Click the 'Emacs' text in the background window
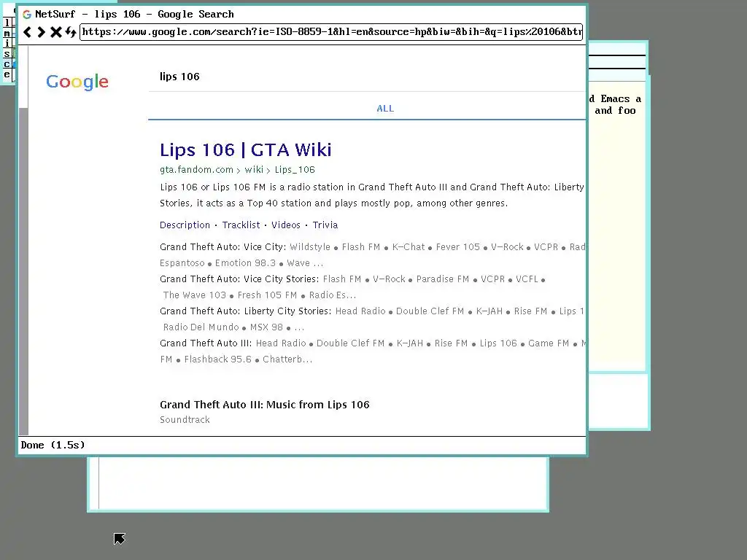The image size is (747, 560). click(615, 99)
